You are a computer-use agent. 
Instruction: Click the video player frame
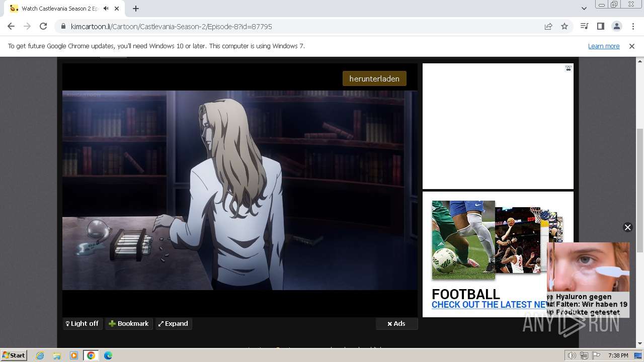point(240,190)
